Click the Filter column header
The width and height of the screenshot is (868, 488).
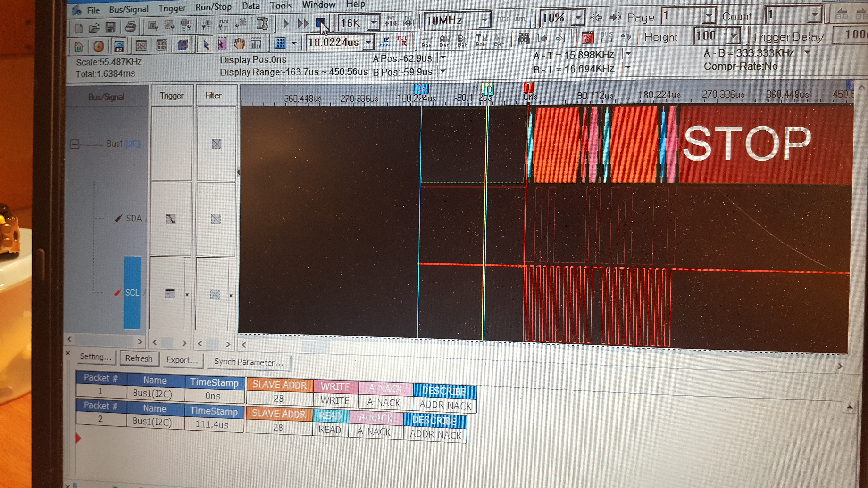pyautogui.click(x=213, y=95)
